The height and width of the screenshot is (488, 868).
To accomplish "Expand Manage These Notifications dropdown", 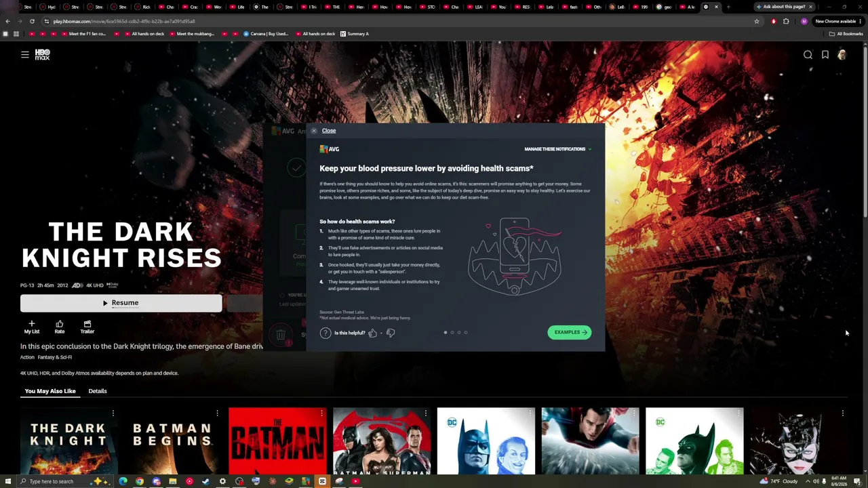I will click(x=557, y=149).
